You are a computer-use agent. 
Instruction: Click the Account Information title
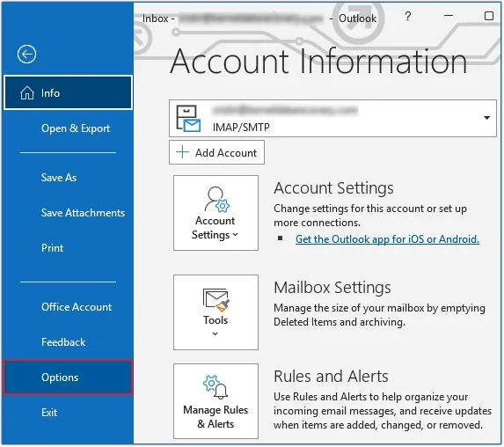pos(318,61)
